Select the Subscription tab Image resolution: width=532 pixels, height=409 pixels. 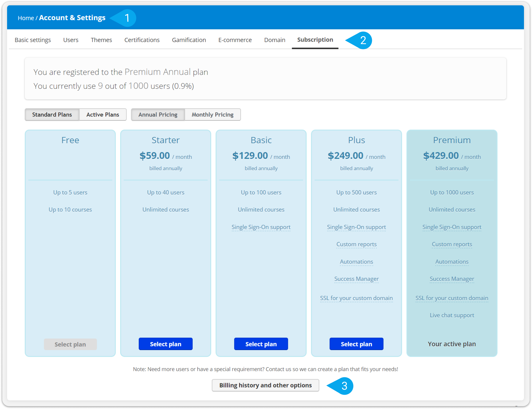coord(315,40)
